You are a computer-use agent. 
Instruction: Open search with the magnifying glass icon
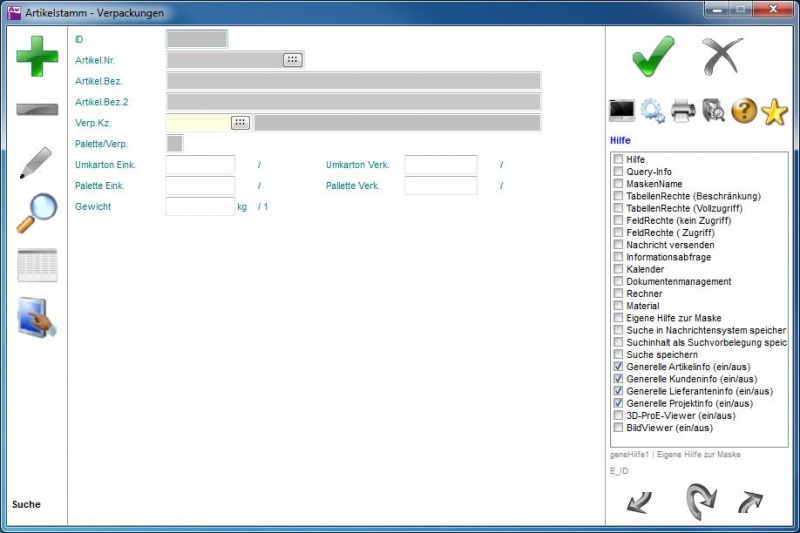point(37,213)
